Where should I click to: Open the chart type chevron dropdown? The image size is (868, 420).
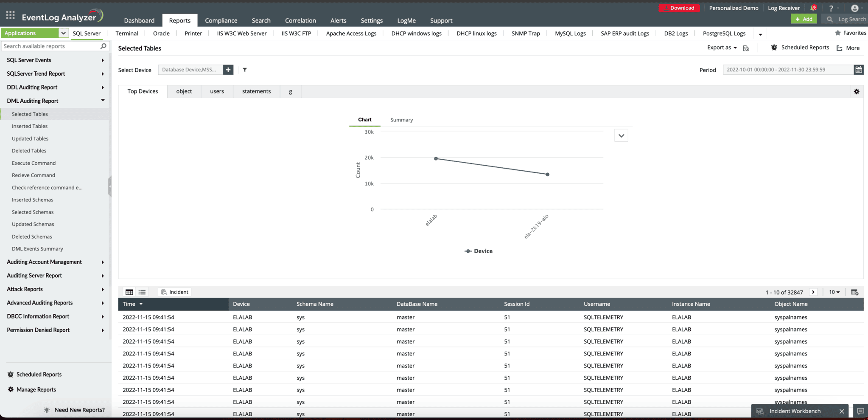coord(621,136)
